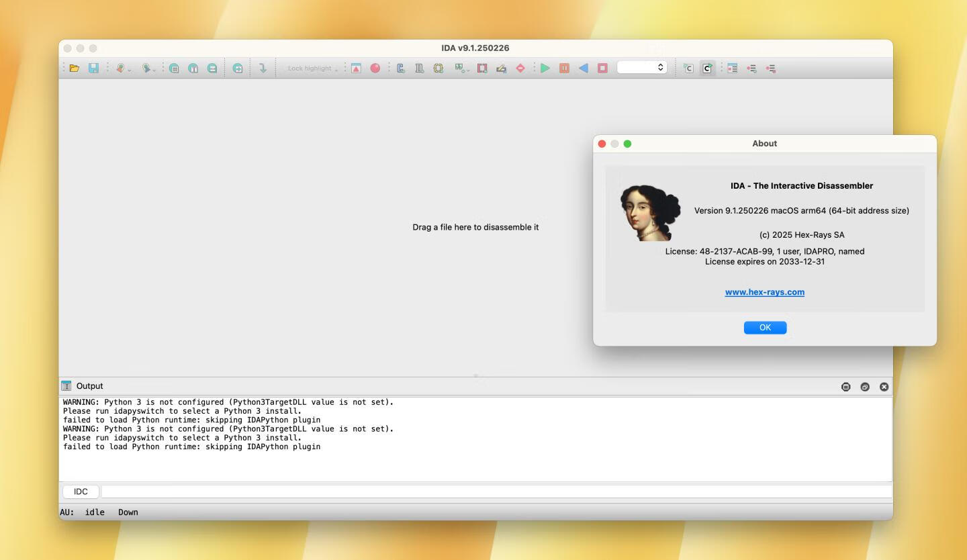
Task: Click 'AU: idle' in the status bar
Action: (x=83, y=512)
